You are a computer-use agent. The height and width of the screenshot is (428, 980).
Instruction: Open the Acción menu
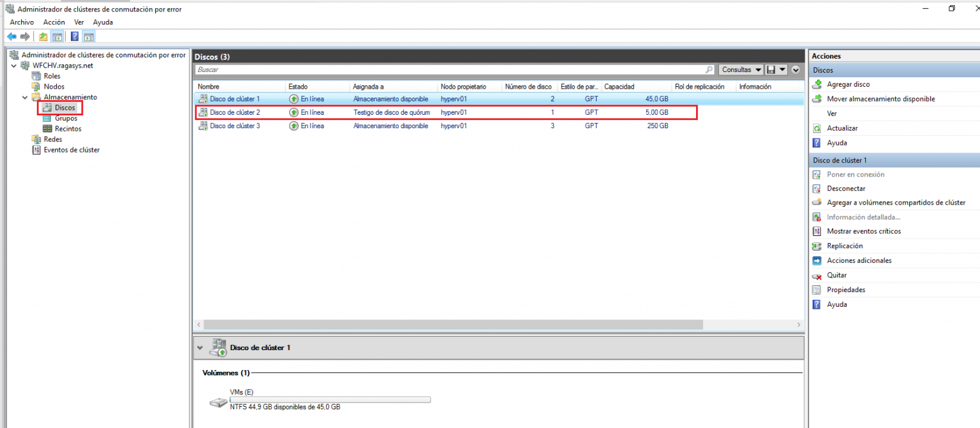click(x=54, y=22)
